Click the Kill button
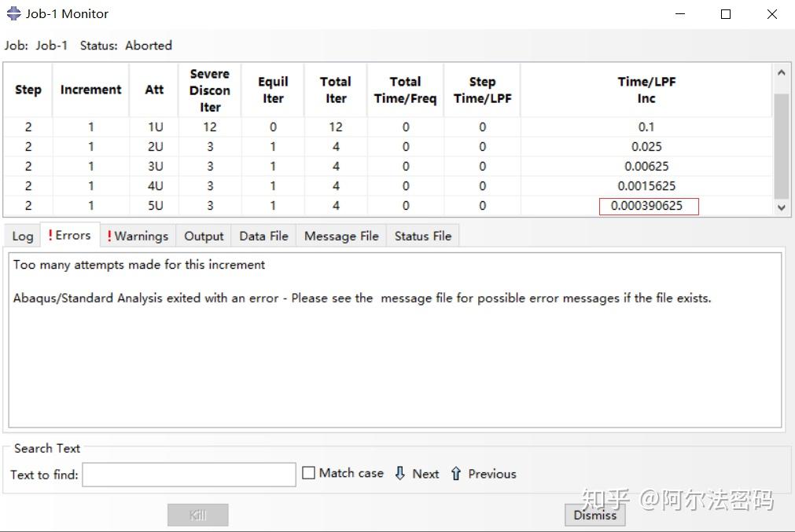Viewport: 795px width, 532px height. 197,515
